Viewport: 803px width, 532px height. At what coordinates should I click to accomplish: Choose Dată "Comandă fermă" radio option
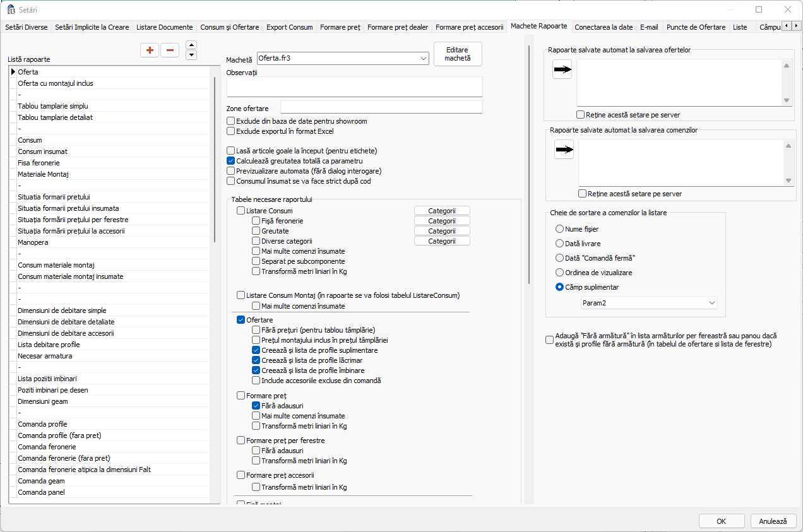[x=559, y=258]
